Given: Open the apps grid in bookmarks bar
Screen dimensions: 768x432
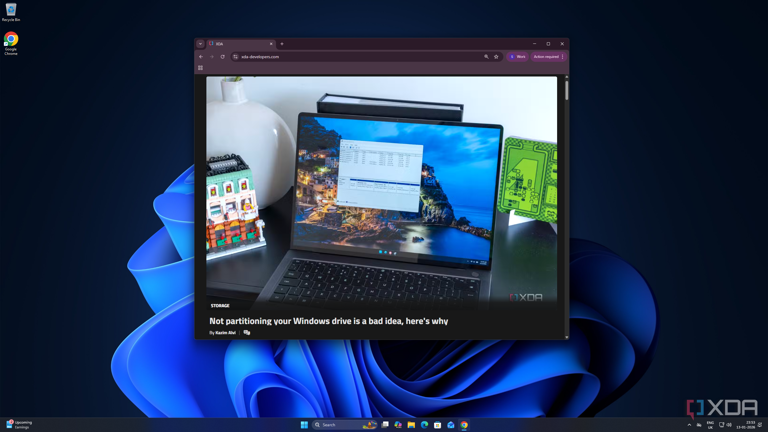Looking at the screenshot, I should point(201,68).
